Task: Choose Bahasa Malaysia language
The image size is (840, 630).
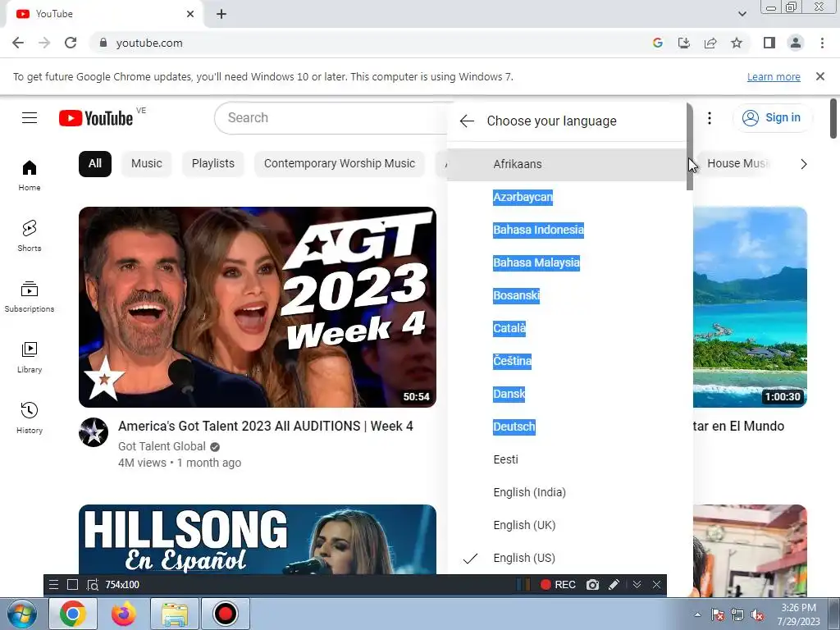Action: [x=567, y=262]
